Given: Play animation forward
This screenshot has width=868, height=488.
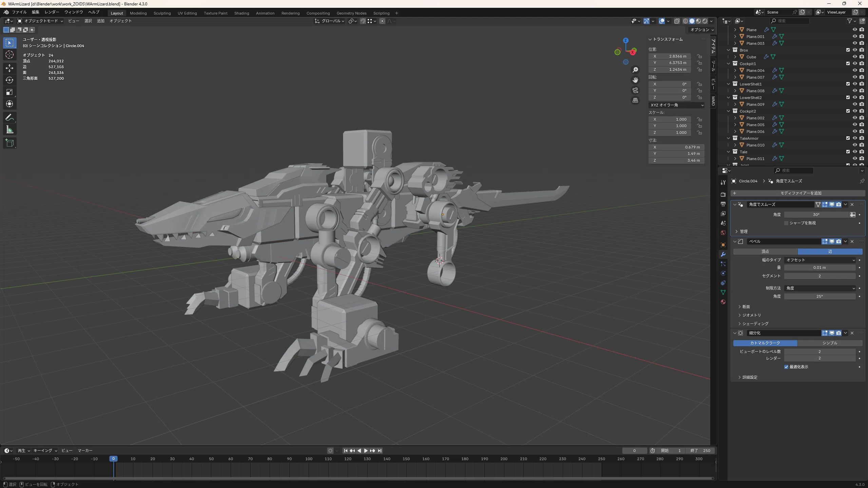Looking at the screenshot, I should 366,451.
